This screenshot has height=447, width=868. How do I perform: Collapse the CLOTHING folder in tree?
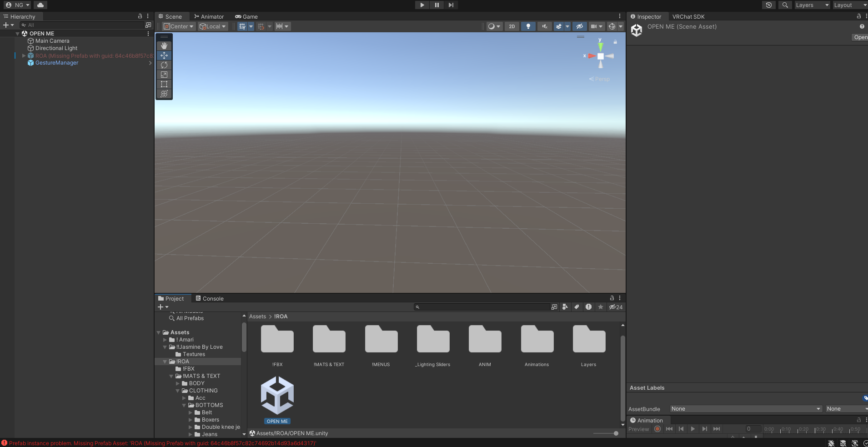tap(178, 391)
